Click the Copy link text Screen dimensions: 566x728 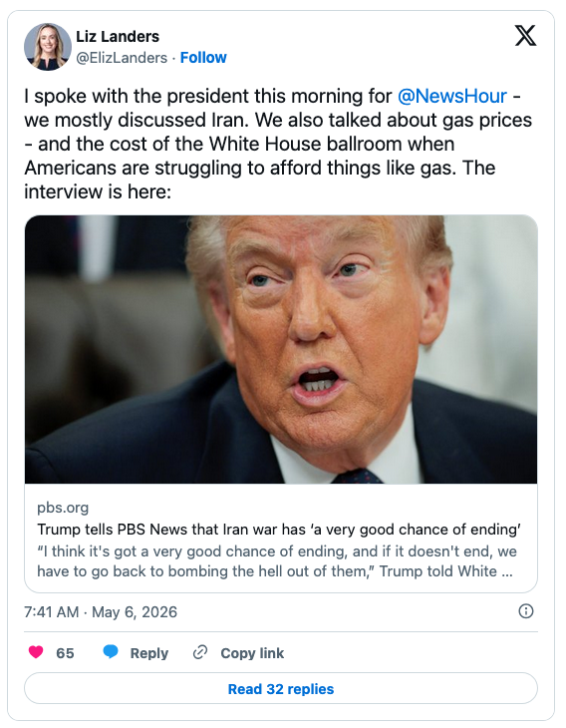(x=252, y=653)
